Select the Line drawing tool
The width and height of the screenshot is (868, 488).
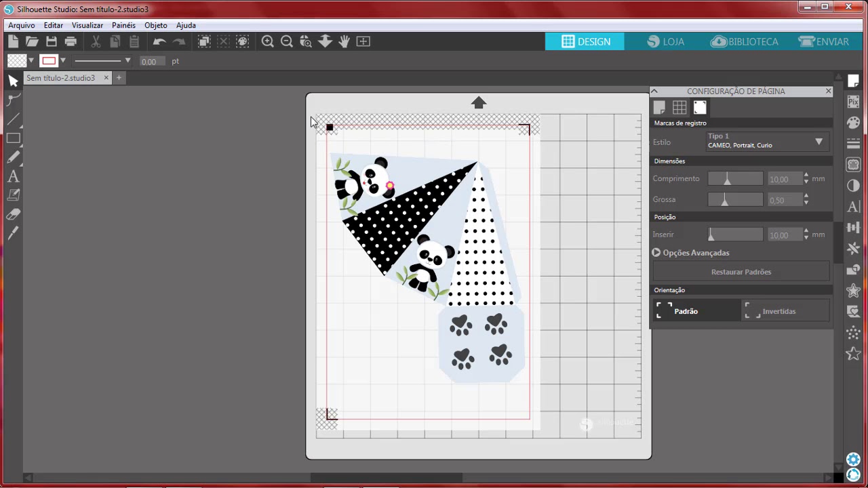pos(13,119)
